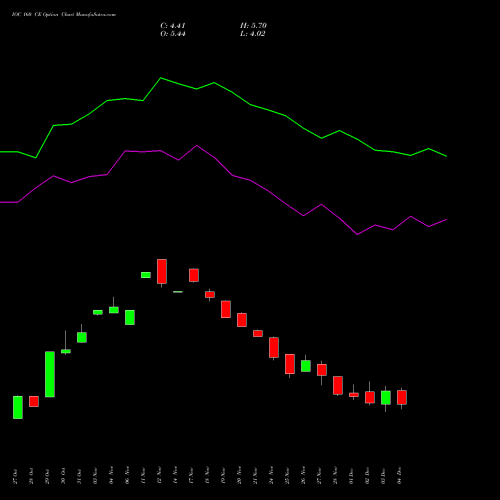The image size is (500, 500).
Task: Click the red candlestick for 27 Nov
Action: pyautogui.click(x=322, y=370)
